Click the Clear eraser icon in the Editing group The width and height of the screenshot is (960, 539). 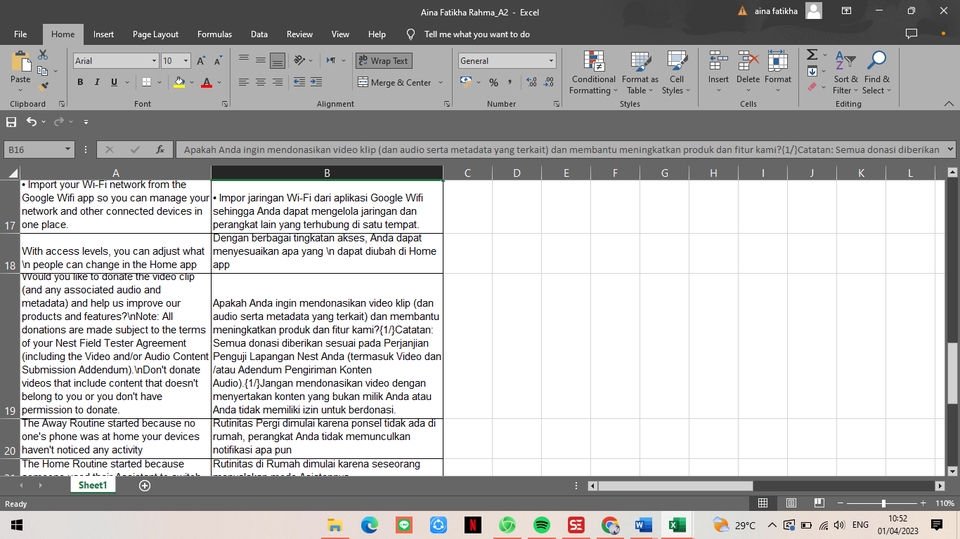pos(812,87)
